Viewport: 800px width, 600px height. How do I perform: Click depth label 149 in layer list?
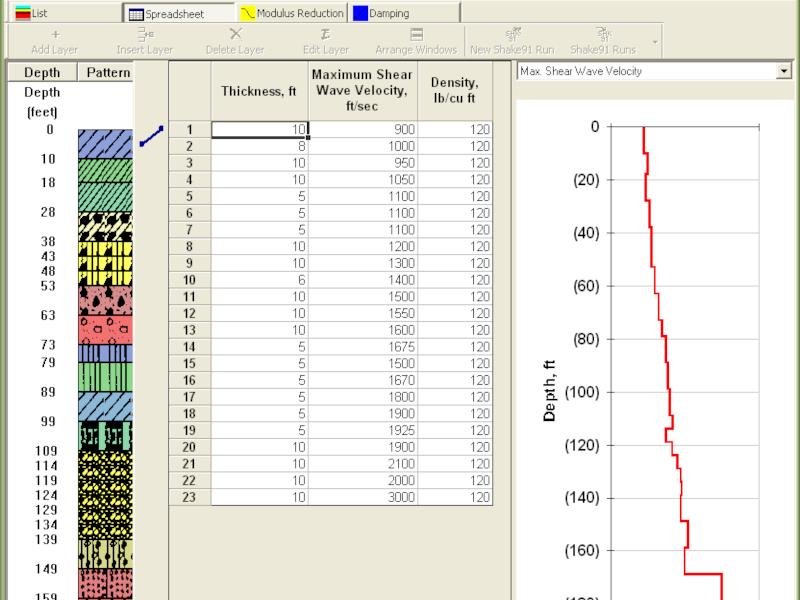click(46, 569)
